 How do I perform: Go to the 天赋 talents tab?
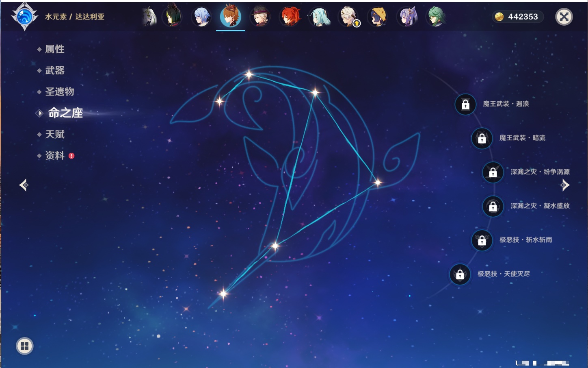[x=54, y=134]
